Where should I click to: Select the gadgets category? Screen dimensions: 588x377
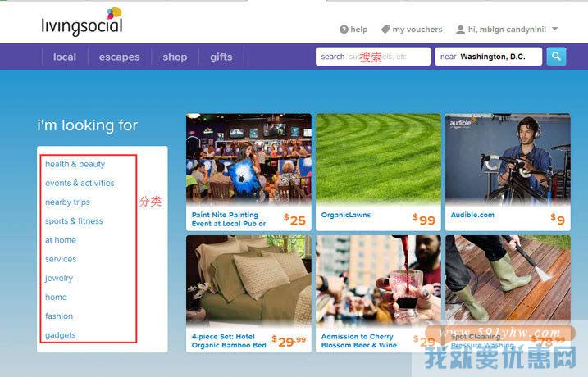(61, 335)
